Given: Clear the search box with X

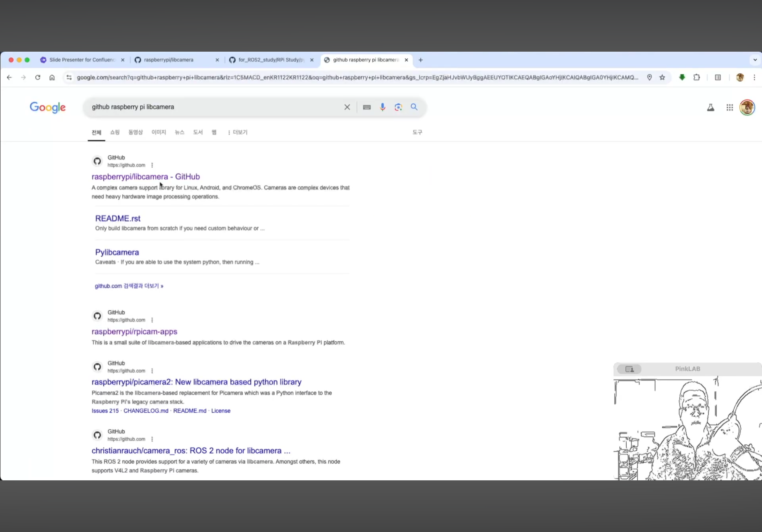Looking at the screenshot, I should (347, 107).
